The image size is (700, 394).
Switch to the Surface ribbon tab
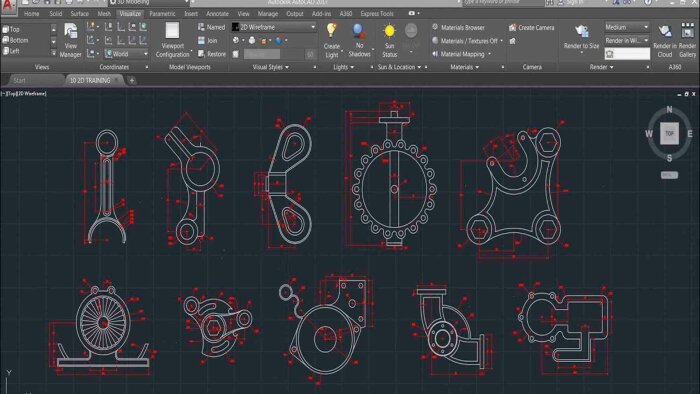pos(79,14)
